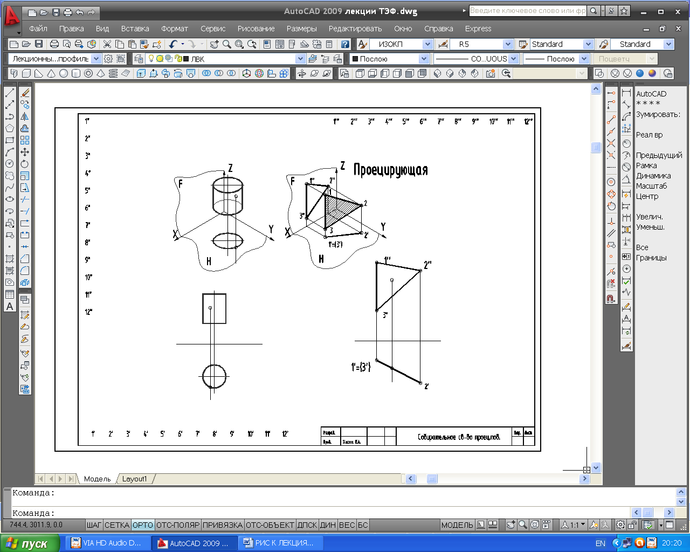690x552 pixels.
Task: Select the Trim modify tool
Action: click(x=25, y=199)
